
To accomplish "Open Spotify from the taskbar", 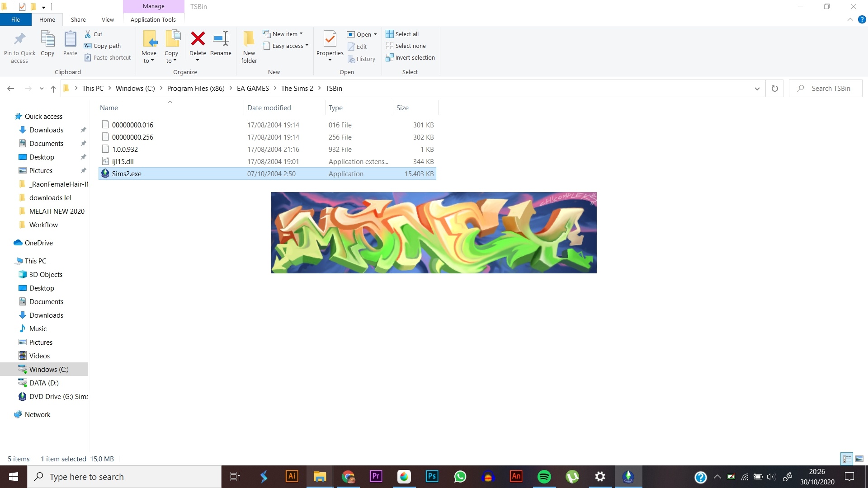I will coord(544,477).
